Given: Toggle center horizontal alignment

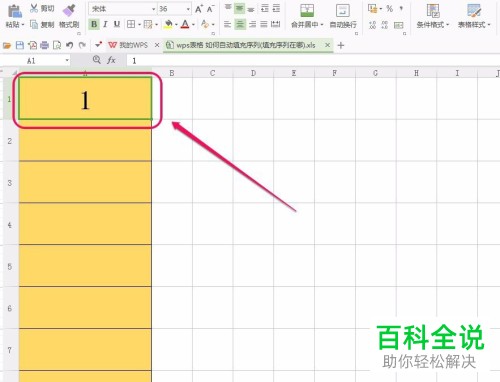Looking at the screenshot, I should (x=240, y=24).
